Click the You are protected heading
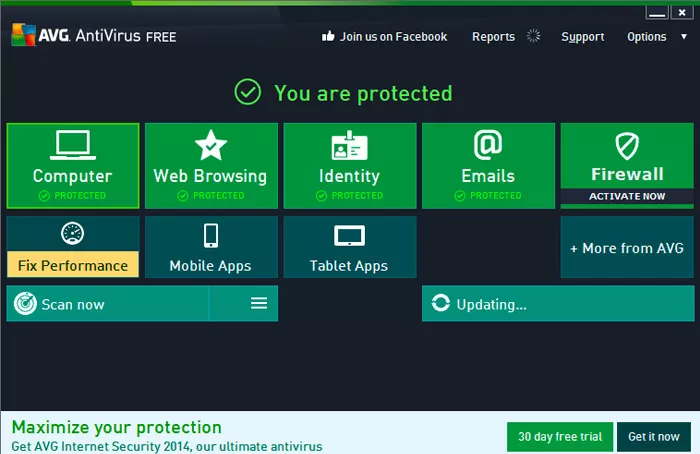The width and height of the screenshot is (700, 454). tap(363, 94)
